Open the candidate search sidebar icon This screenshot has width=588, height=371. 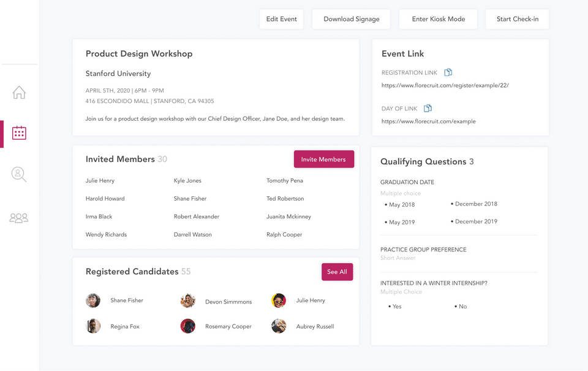(x=19, y=174)
